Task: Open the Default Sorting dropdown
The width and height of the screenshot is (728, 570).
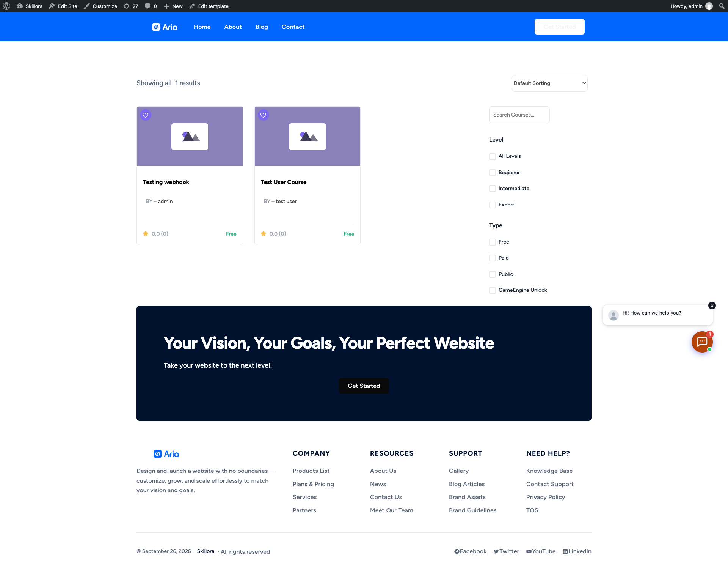Action: pos(549,83)
